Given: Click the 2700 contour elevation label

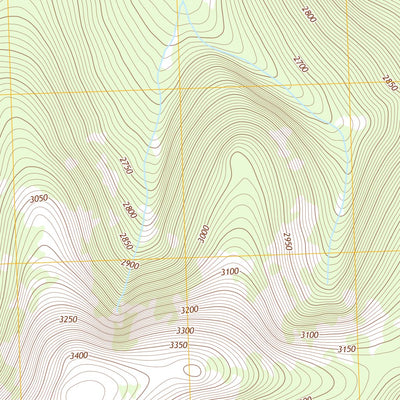Looking at the screenshot, I should click(301, 64).
